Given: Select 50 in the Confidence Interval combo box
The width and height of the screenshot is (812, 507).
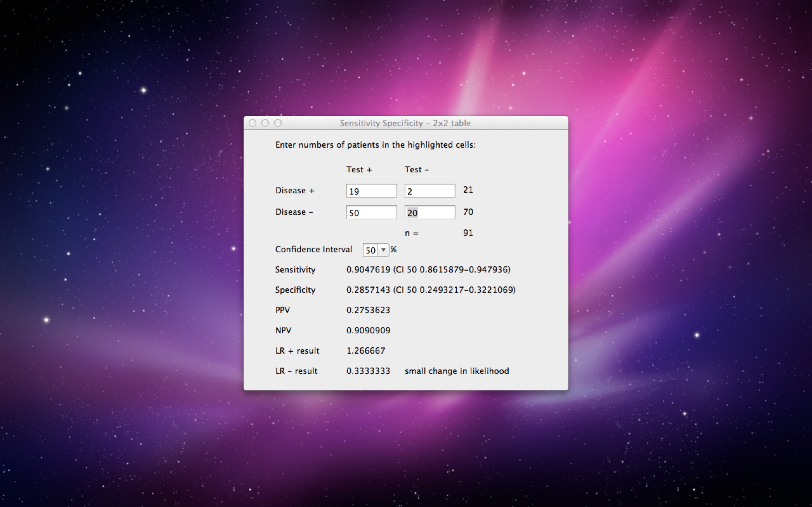Looking at the screenshot, I should [x=371, y=250].
